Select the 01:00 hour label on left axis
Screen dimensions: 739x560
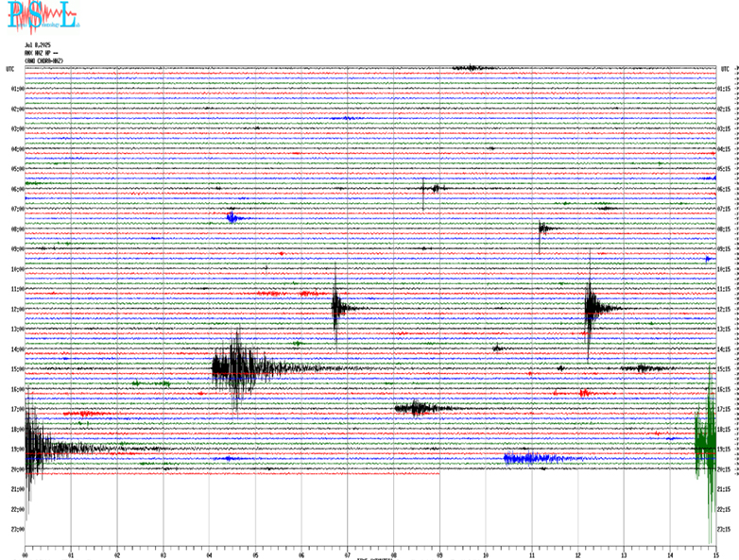(16, 89)
